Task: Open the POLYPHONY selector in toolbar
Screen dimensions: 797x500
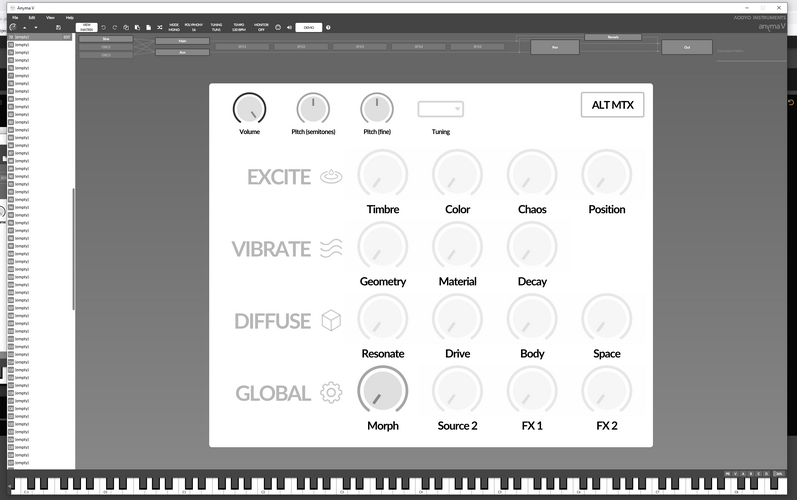Action: (194, 27)
